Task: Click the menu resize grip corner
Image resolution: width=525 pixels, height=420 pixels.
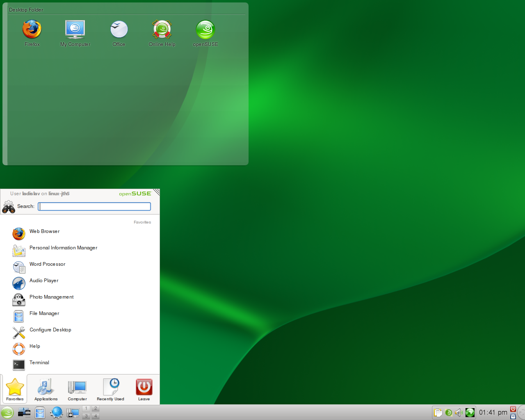Action: point(156,192)
